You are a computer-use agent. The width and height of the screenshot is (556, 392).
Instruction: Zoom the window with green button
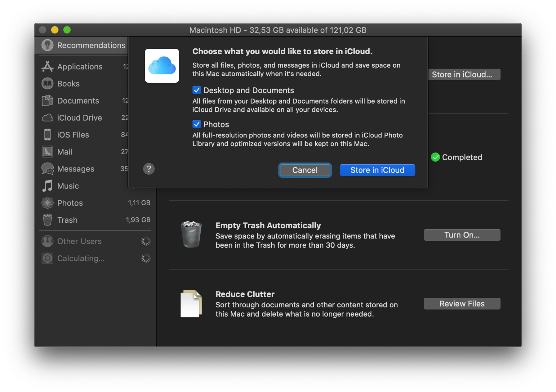pyautogui.click(x=67, y=30)
